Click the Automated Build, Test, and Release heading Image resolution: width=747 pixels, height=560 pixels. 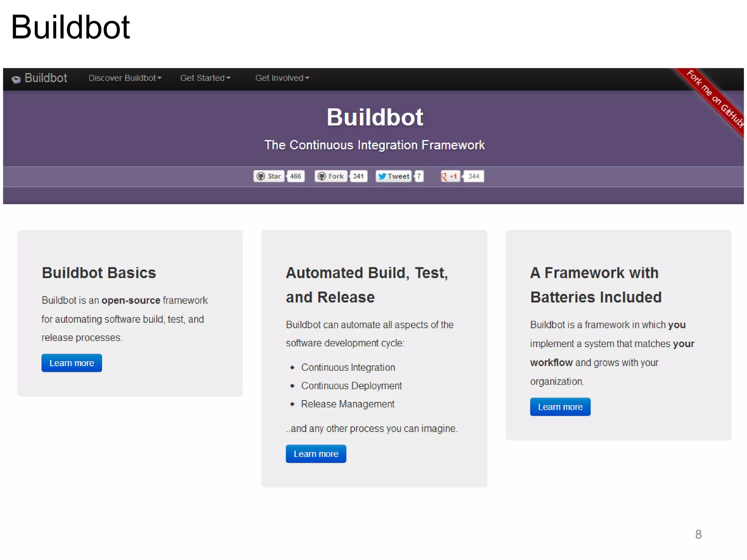tap(367, 285)
